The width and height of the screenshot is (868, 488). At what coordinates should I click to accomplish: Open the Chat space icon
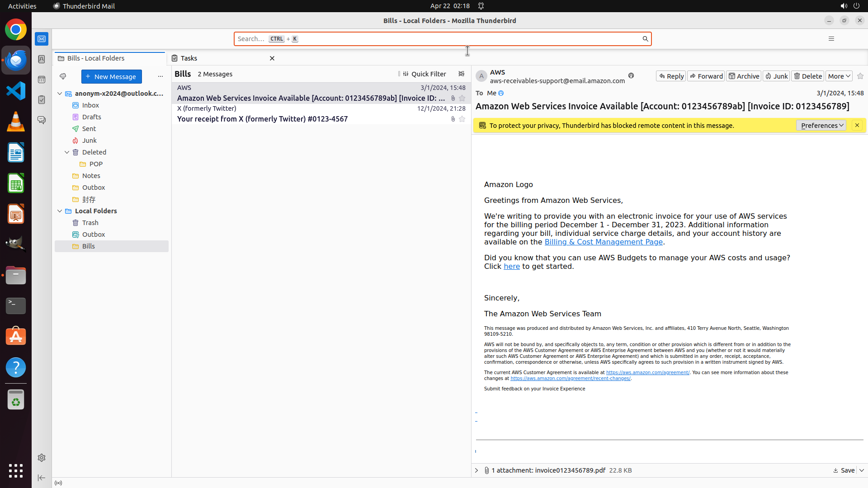pos(42,120)
